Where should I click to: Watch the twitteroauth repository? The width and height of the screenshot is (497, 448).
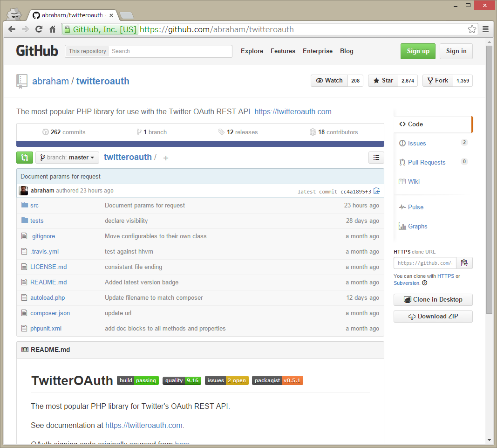[x=329, y=80]
